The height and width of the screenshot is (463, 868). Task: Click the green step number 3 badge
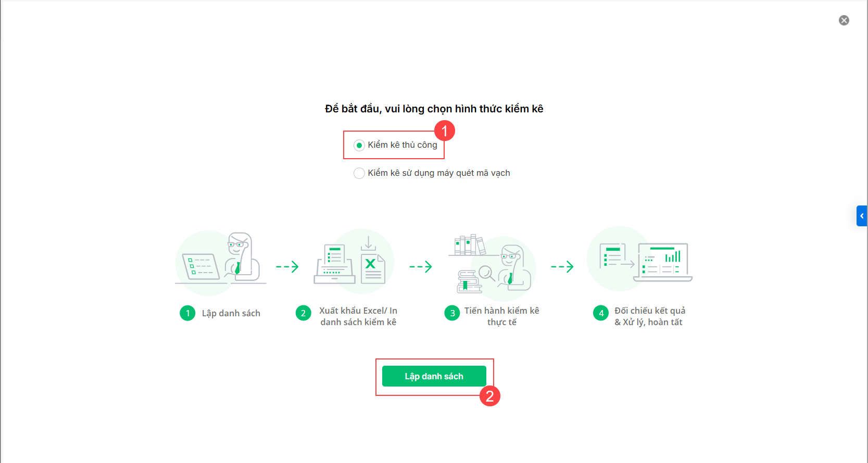[452, 313]
